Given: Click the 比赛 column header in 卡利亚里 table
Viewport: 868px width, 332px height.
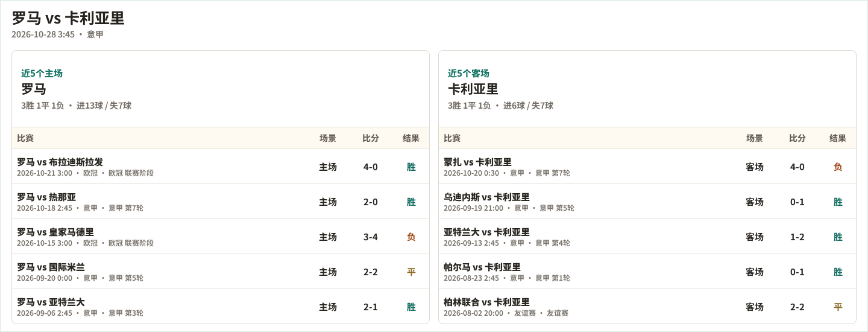Looking at the screenshot, I should 452,138.
